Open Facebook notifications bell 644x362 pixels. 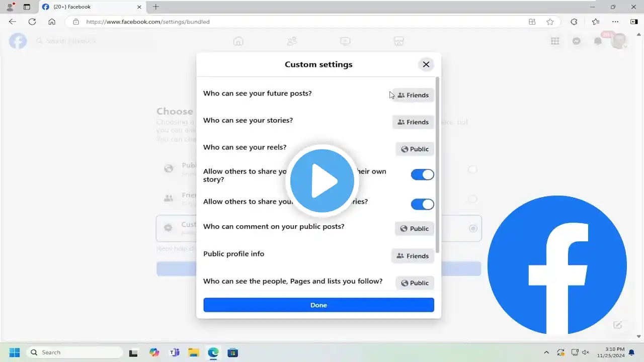pyautogui.click(x=598, y=41)
